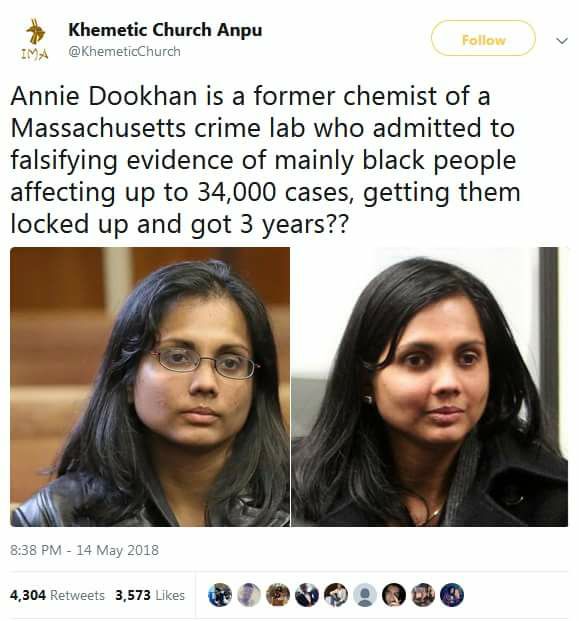Click the last liker avatar icon
This screenshot has width=579, height=621.
[x=452, y=595]
